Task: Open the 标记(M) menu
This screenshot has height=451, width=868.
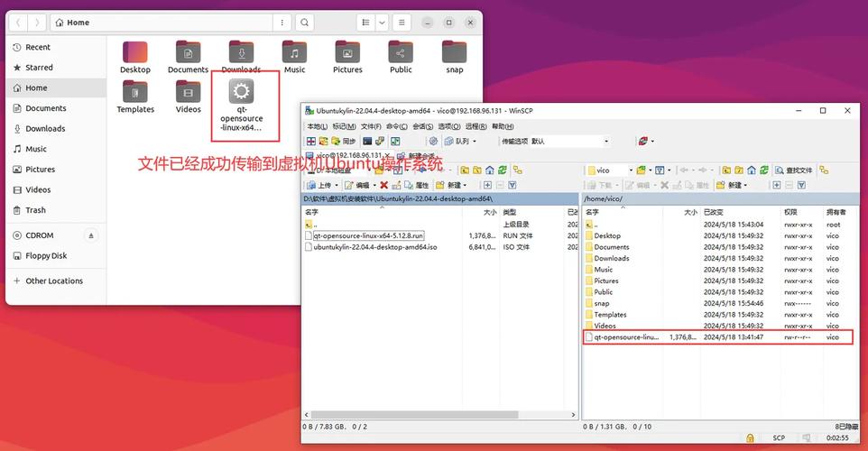Action: [344, 126]
